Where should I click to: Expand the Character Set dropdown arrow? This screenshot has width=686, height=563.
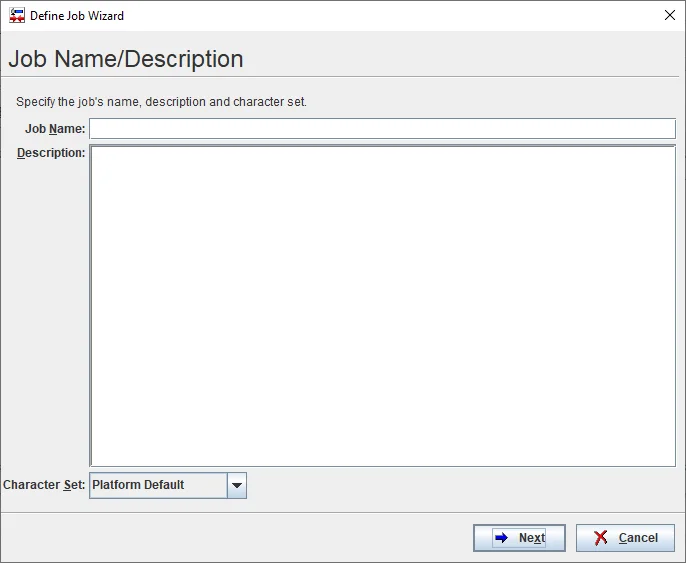pos(236,486)
